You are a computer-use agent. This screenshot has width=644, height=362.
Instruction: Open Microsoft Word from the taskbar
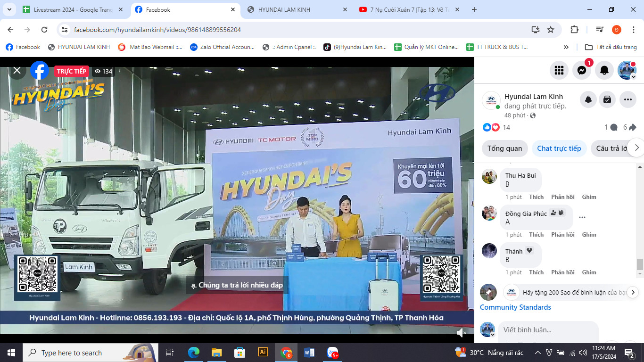pos(309,353)
